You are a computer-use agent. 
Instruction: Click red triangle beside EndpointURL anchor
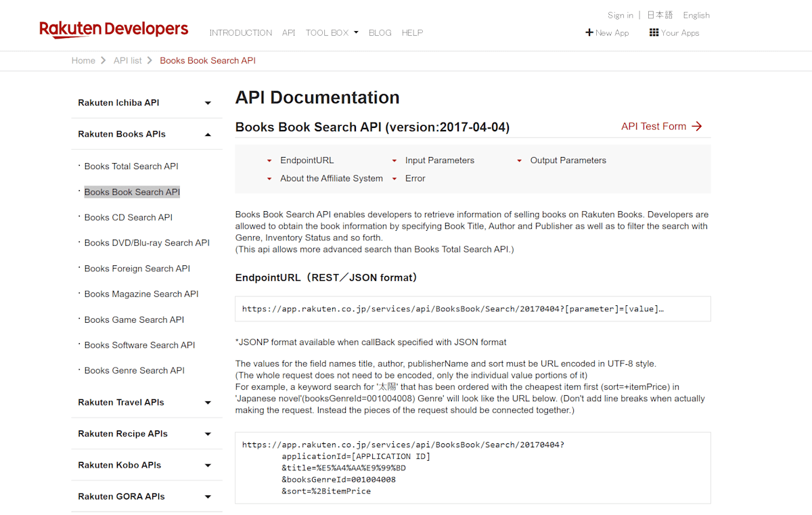click(x=269, y=161)
